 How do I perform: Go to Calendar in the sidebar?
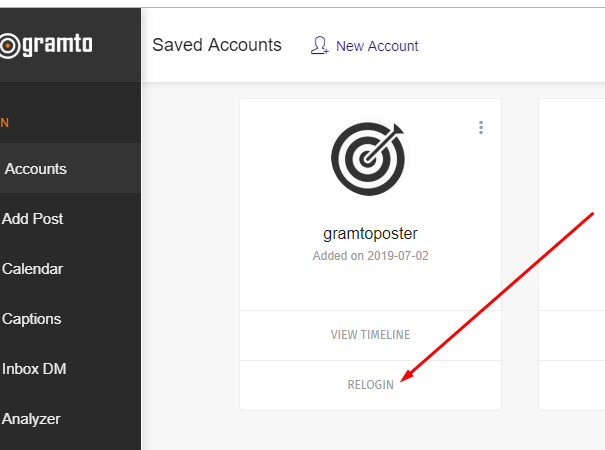(33, 269)
